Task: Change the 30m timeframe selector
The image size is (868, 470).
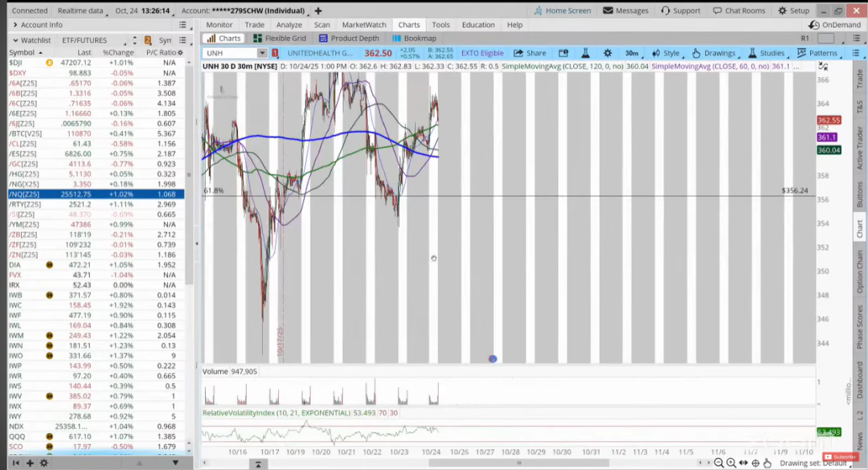Action: [x=632, y=53]
